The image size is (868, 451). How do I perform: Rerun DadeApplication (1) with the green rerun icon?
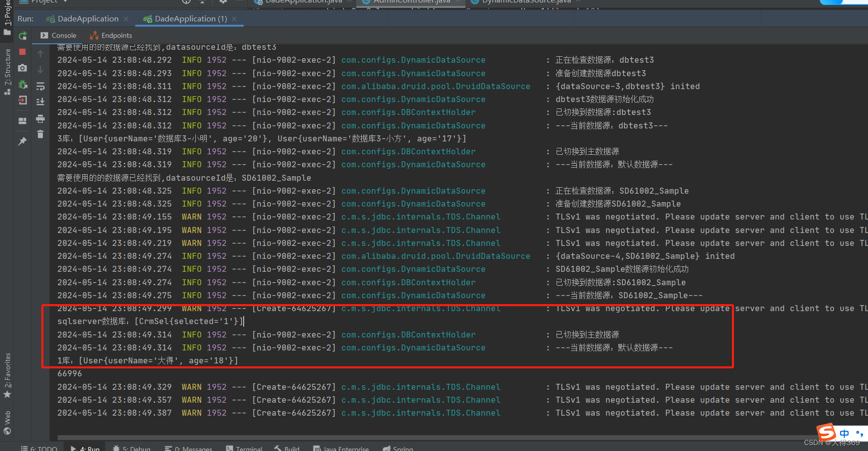22,36
